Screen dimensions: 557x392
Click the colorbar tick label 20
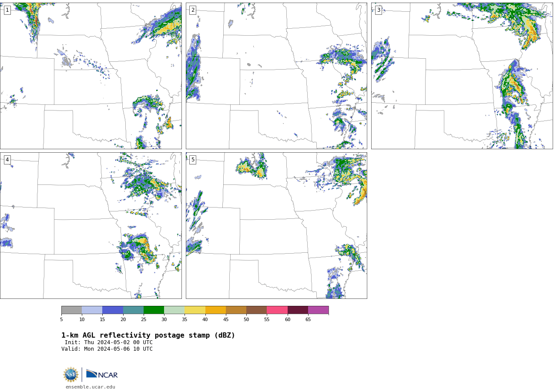coord(123,320)
